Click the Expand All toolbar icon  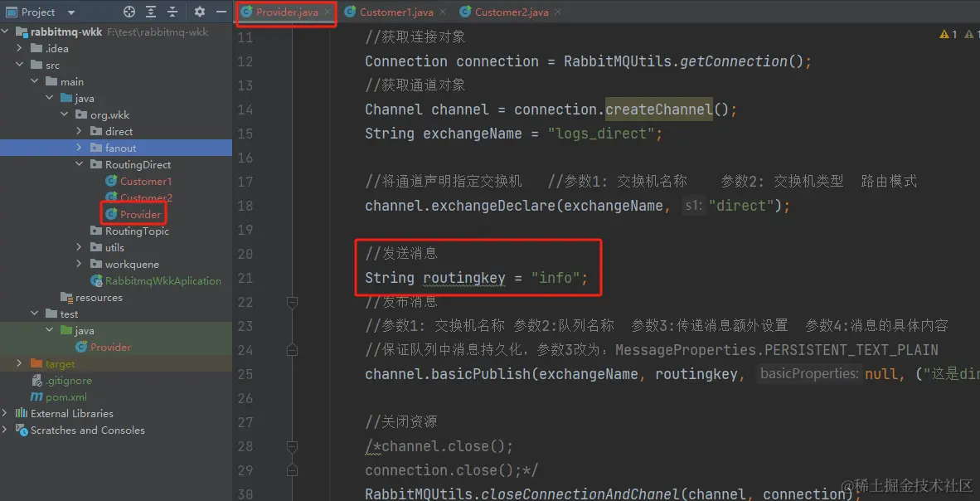pyautogui.click(x=151, y=12)
